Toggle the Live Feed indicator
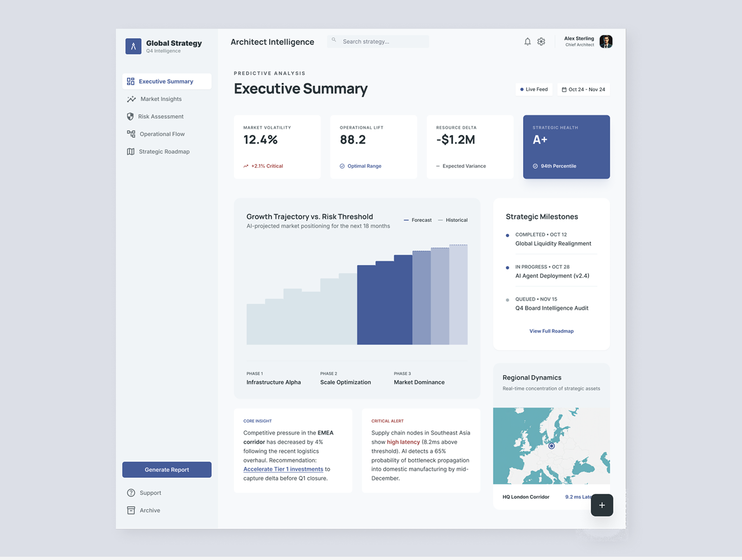This screenshot has width=742, height=560. [x=534, y=89]
